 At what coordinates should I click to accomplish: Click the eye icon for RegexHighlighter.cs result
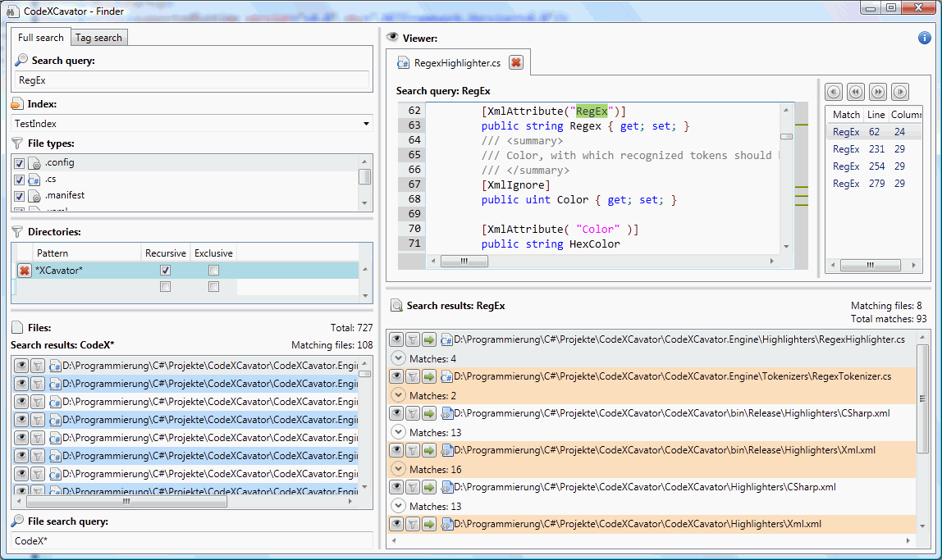point(396,339)
